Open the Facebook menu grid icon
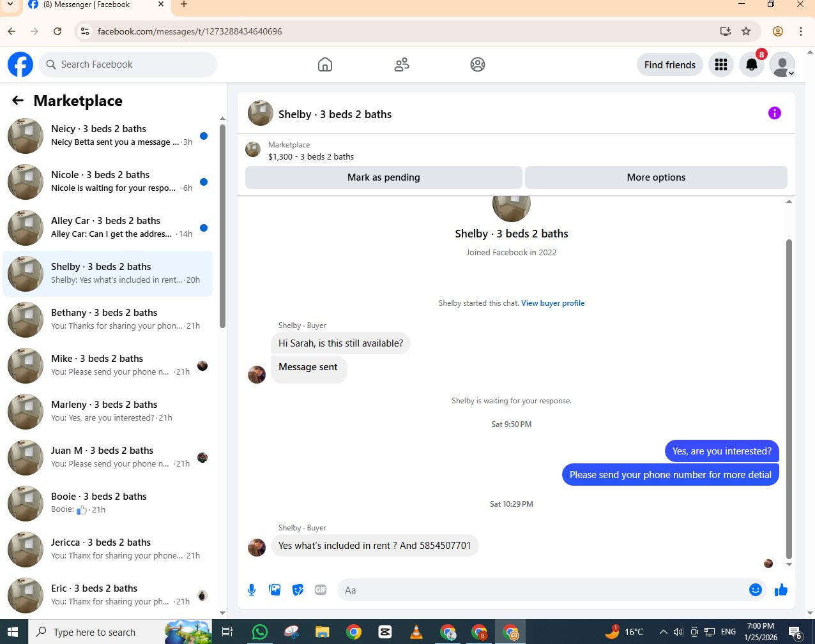 (721, 64)
